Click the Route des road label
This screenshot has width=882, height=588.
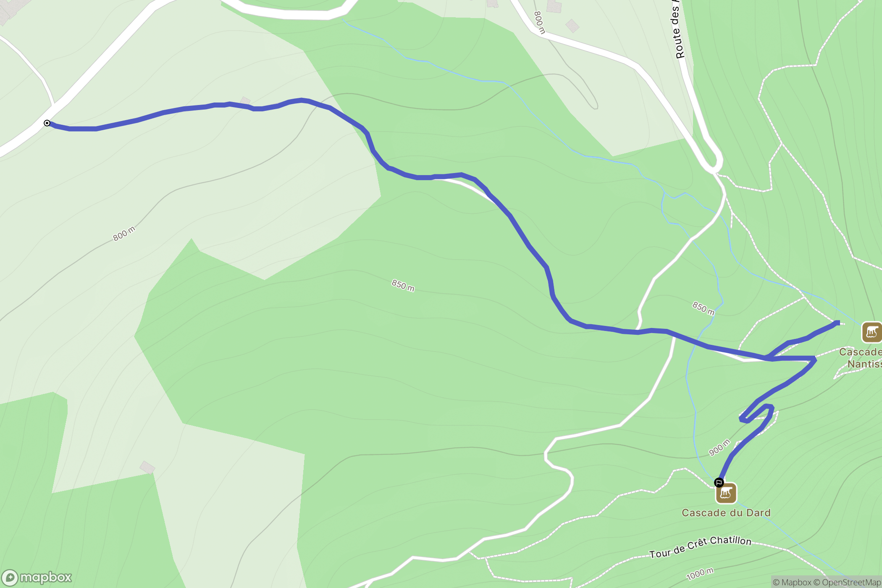[676, 29]
